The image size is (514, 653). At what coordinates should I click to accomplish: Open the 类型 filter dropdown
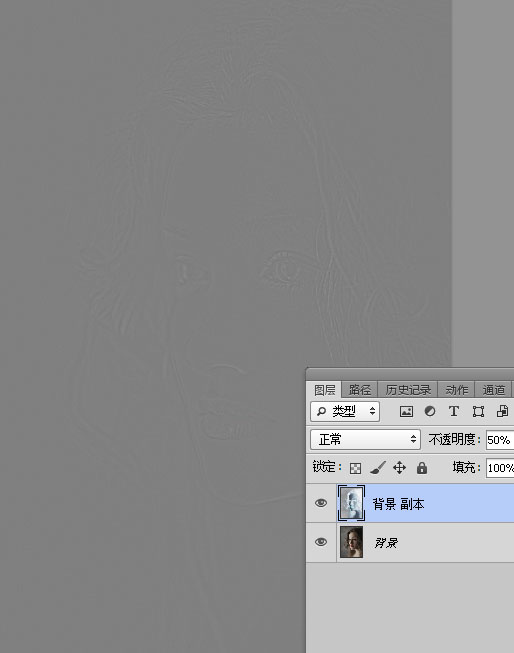pyautogui.click(x=345, y=411)
